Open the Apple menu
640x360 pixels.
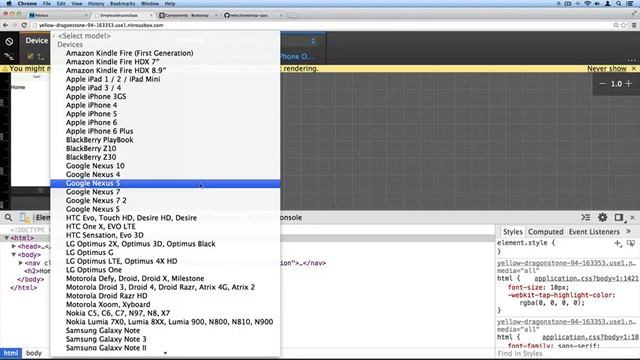pos(9,4)
